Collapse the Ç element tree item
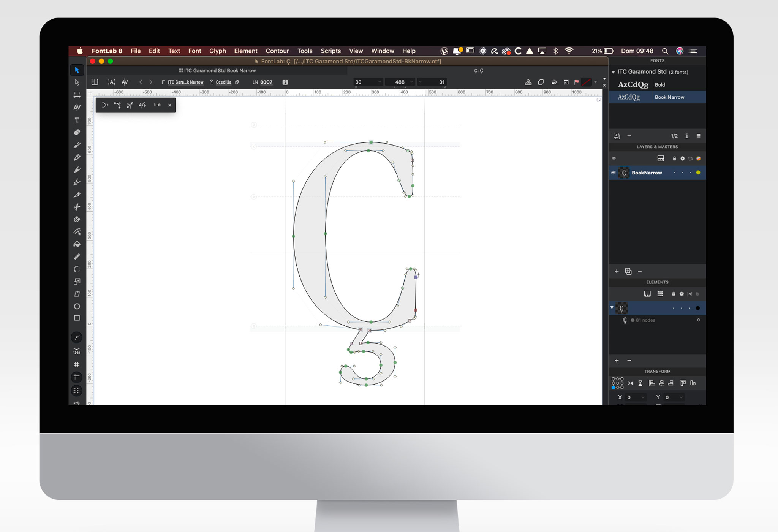 (x=612, y=308)
